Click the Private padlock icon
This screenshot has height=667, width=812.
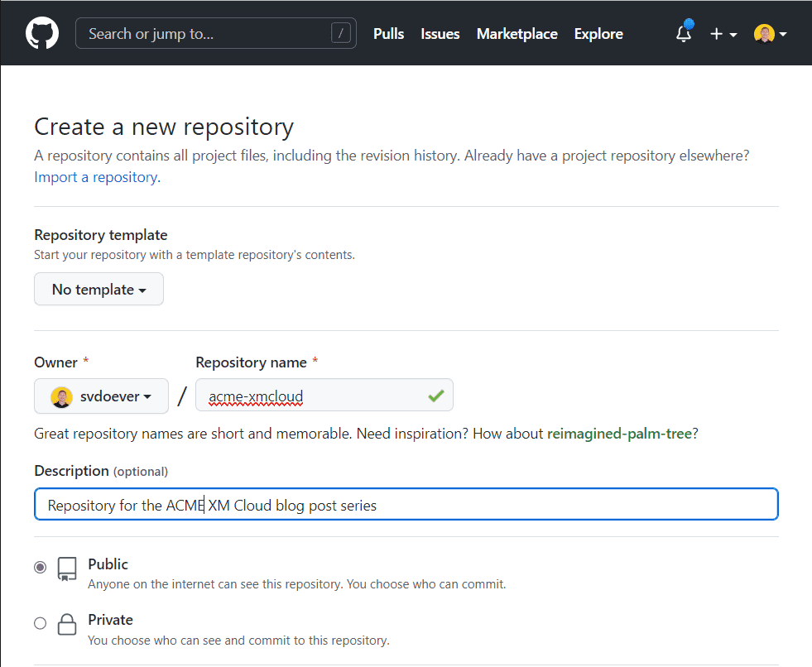point(67,625)
